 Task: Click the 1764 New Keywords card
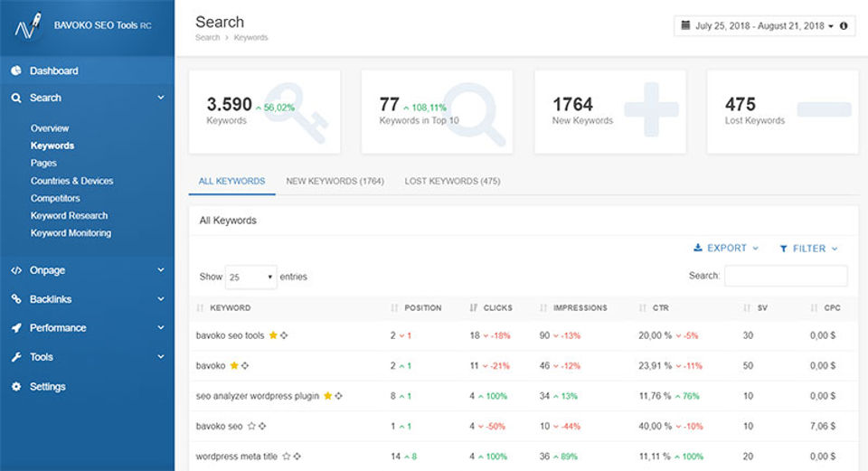click(610, 112)
